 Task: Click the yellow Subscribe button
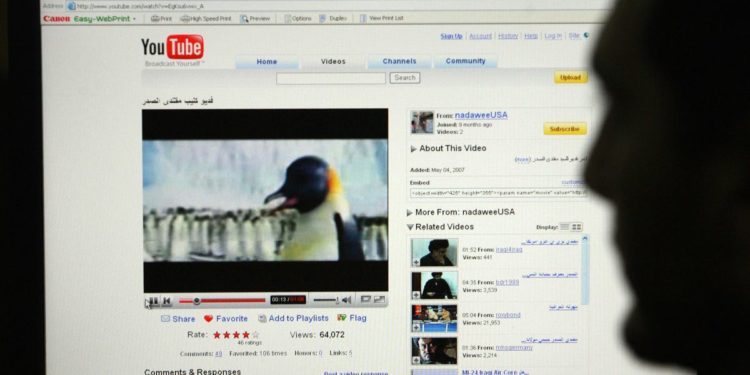pos(565,129)
